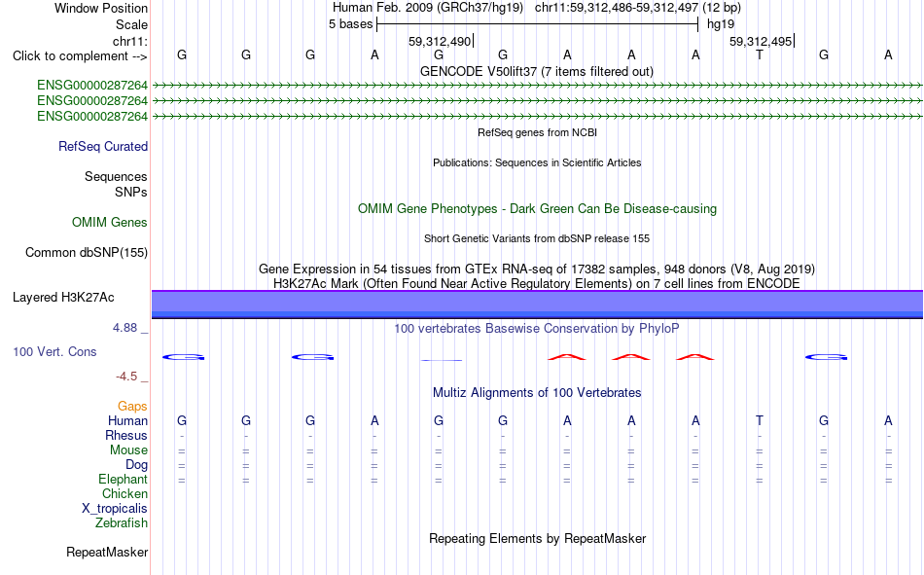Click the Window Position track label
This screenshot has width=924, height=575.
(101, 8)
